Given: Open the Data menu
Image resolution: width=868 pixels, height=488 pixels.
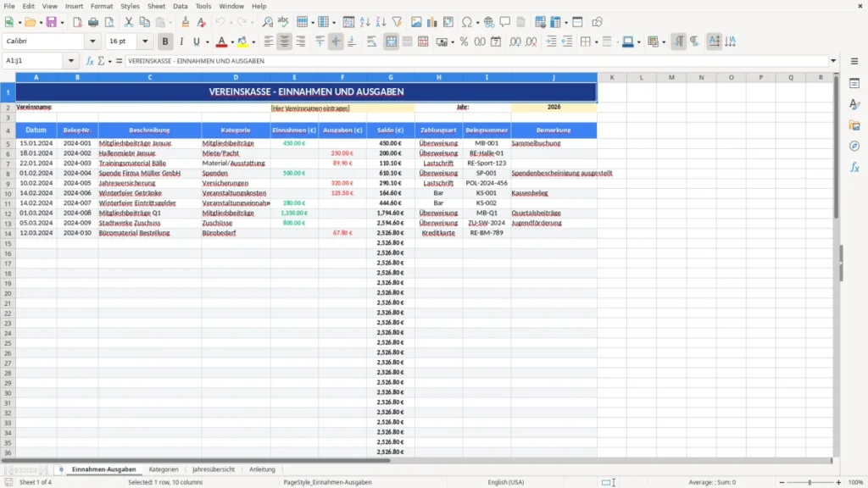Looking at the screenshot, I should coord(180,6).
